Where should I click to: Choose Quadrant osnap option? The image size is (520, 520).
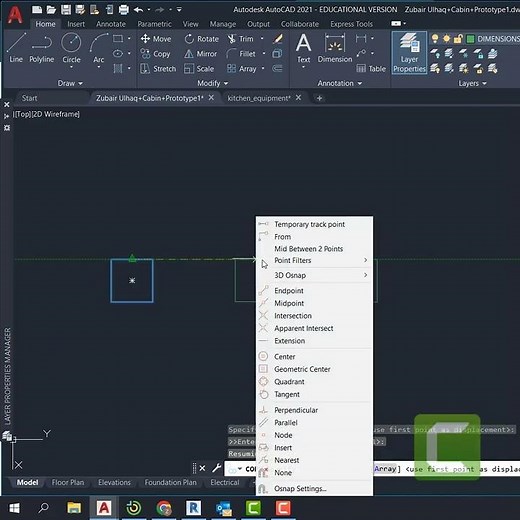(x=314, y=382)
